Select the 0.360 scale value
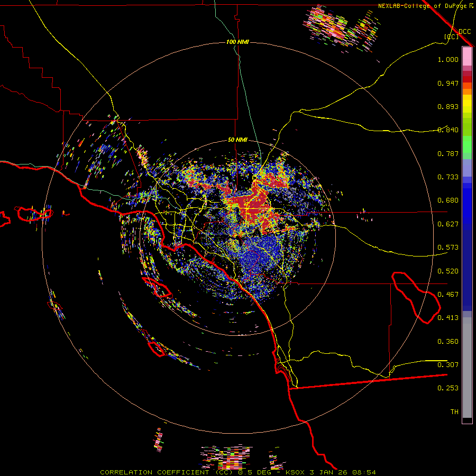Viewport: 476px width, 476px height. (448, 342)
